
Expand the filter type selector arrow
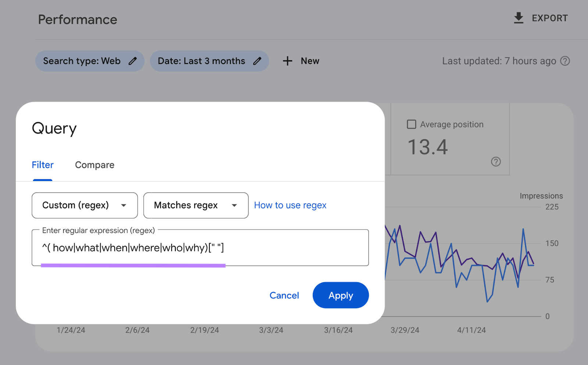point(124,206)
